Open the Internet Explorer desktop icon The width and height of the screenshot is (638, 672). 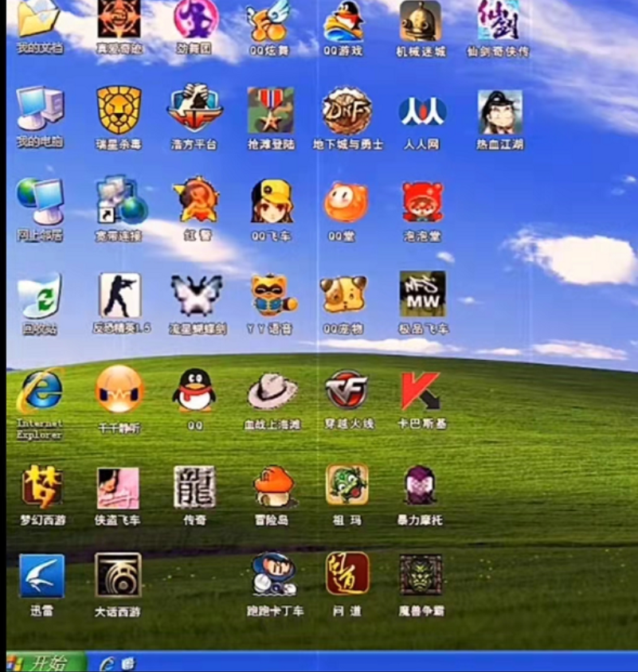(40, 391)
